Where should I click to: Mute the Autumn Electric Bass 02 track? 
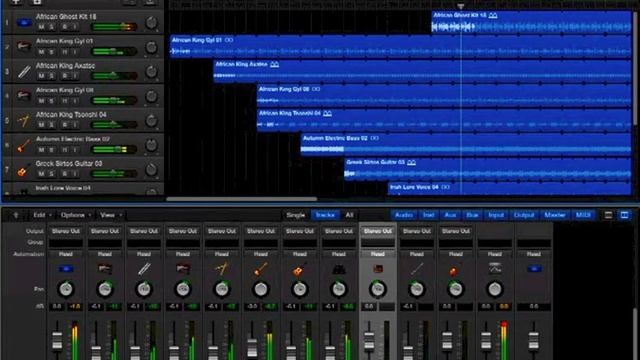click(41, 150)
